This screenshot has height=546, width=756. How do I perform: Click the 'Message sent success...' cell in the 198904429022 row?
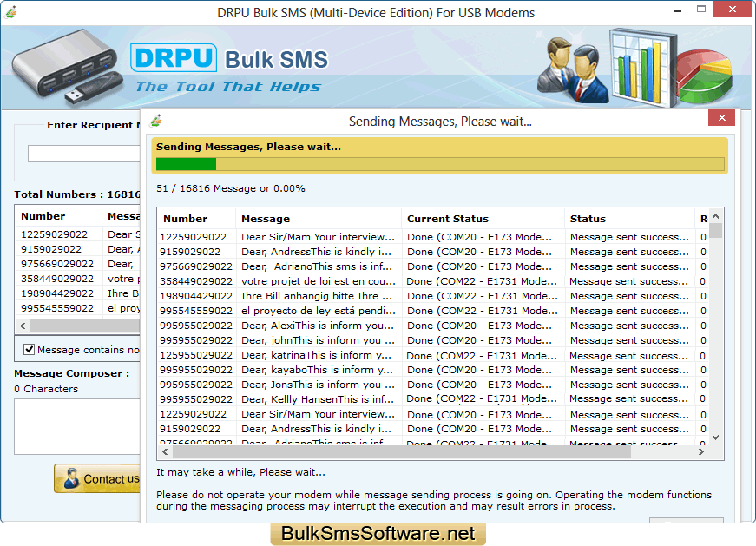(x=629, y=296)
